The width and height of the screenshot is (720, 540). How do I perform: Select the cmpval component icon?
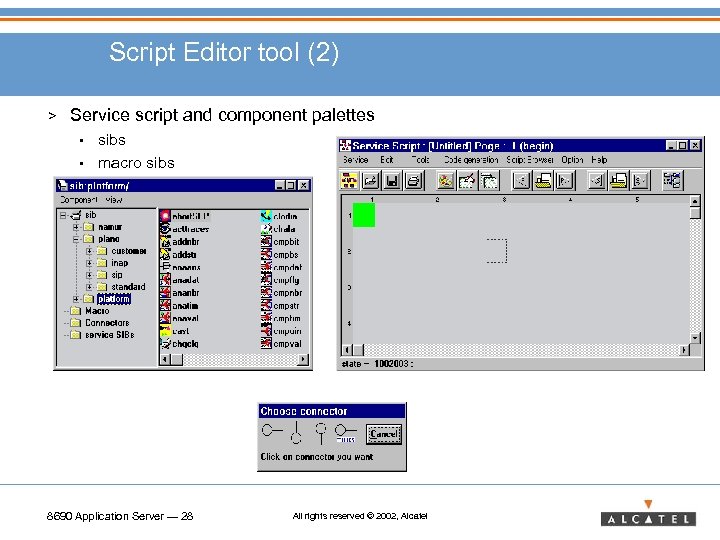266,343
